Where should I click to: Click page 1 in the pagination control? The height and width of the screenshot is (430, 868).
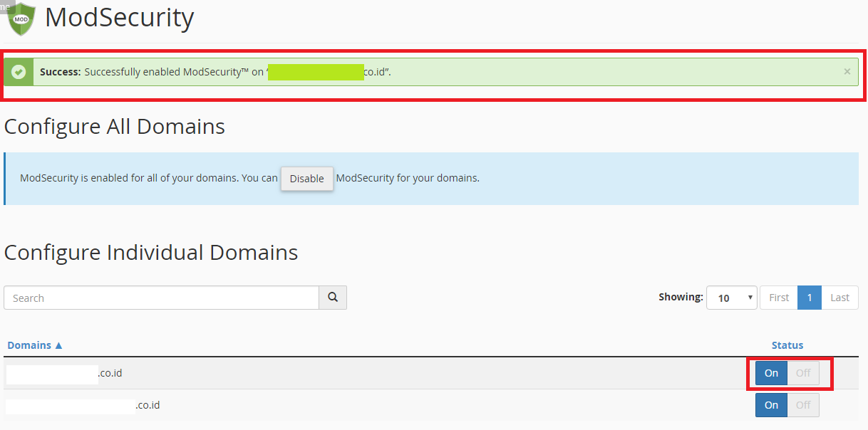[x=810, y=297]
